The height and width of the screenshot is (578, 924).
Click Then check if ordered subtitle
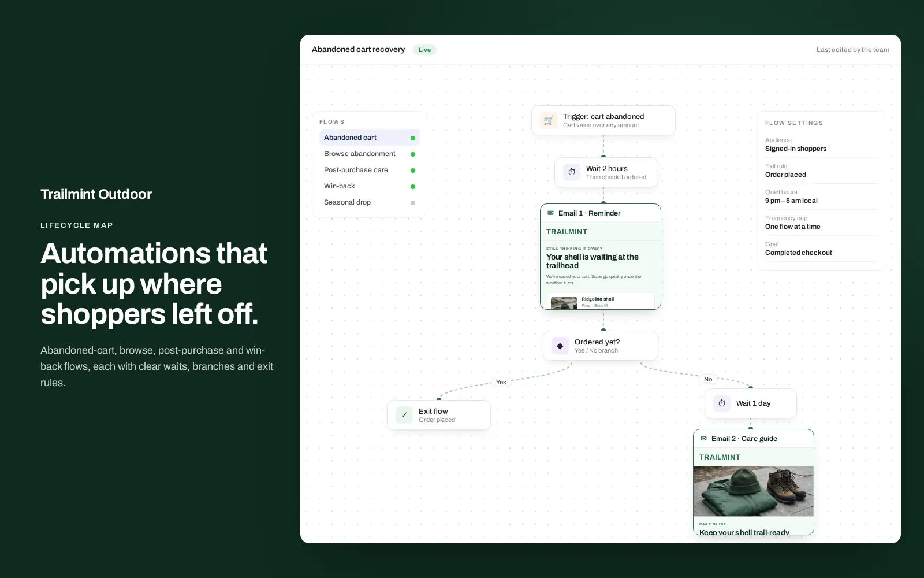coord(616,177)
